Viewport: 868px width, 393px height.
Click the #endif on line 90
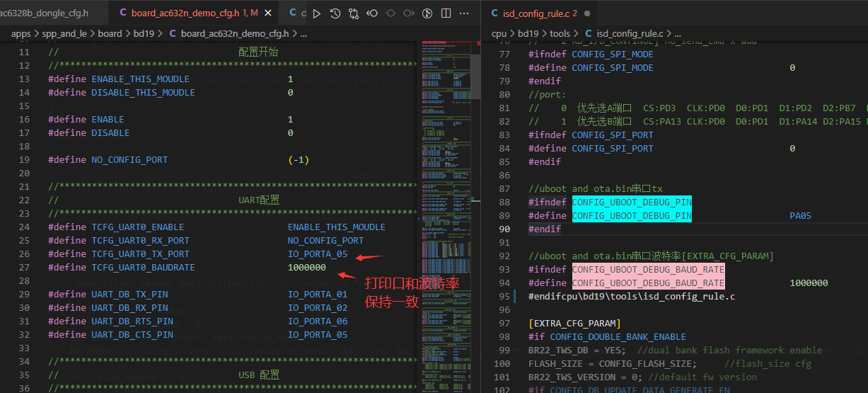[x=545, y=229]
